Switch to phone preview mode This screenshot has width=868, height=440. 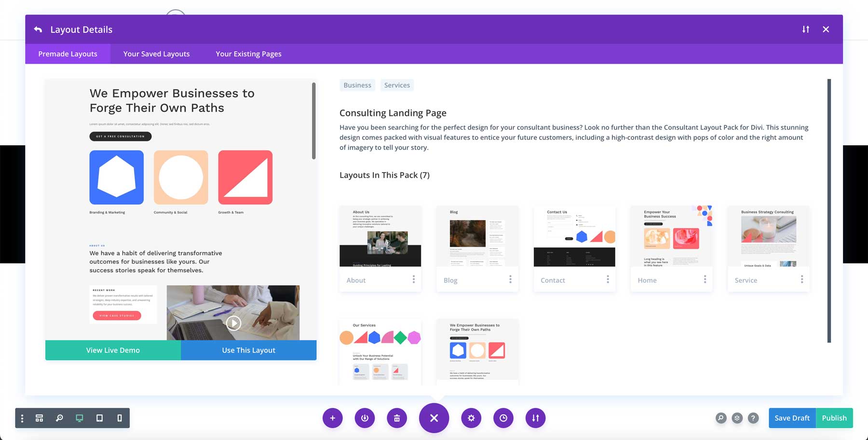coord(119,418)
